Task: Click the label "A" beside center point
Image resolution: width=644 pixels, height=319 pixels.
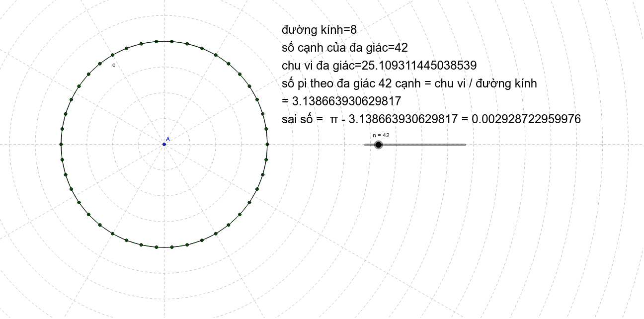Action: coord(168,139)
